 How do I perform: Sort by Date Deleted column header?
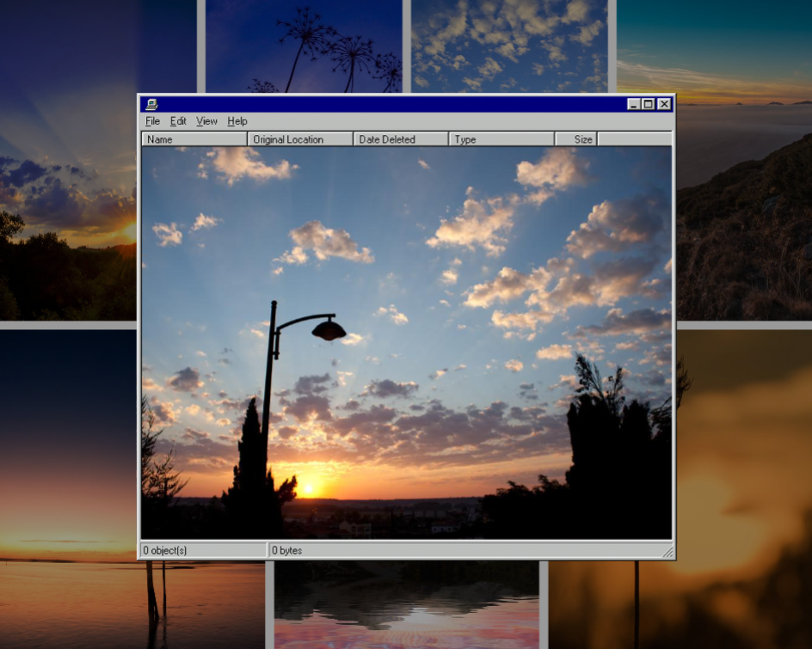(x=400, y=139)
